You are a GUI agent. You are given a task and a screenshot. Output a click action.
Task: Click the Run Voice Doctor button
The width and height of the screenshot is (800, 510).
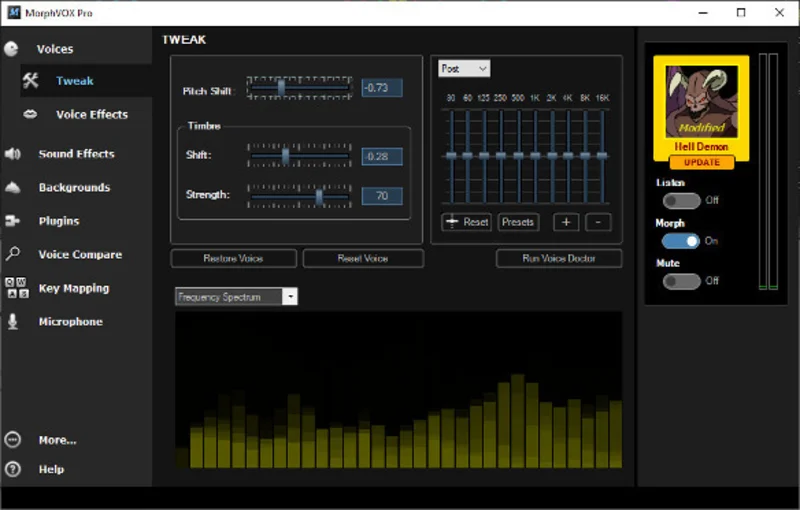559,259
